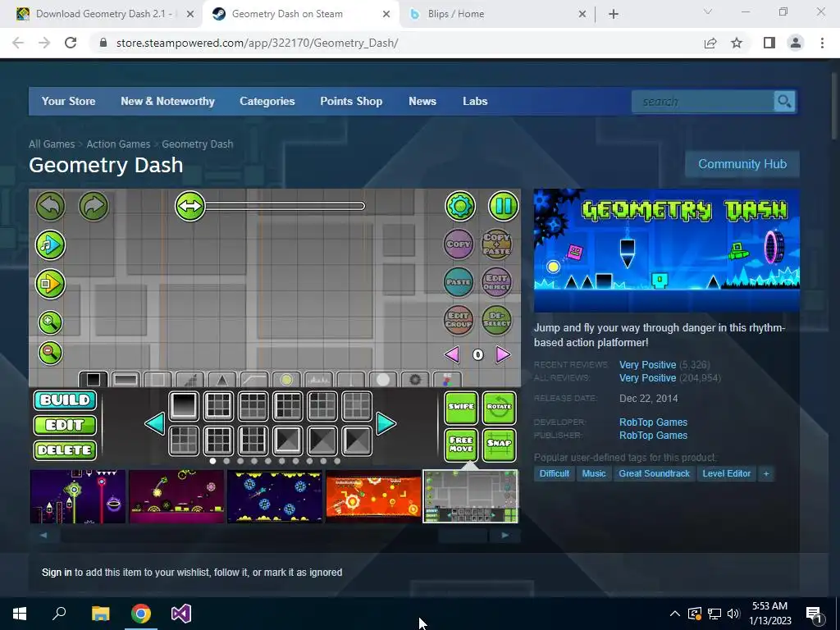Open the Community Hub button
The image size is (840, 630).
coord(742,164)
